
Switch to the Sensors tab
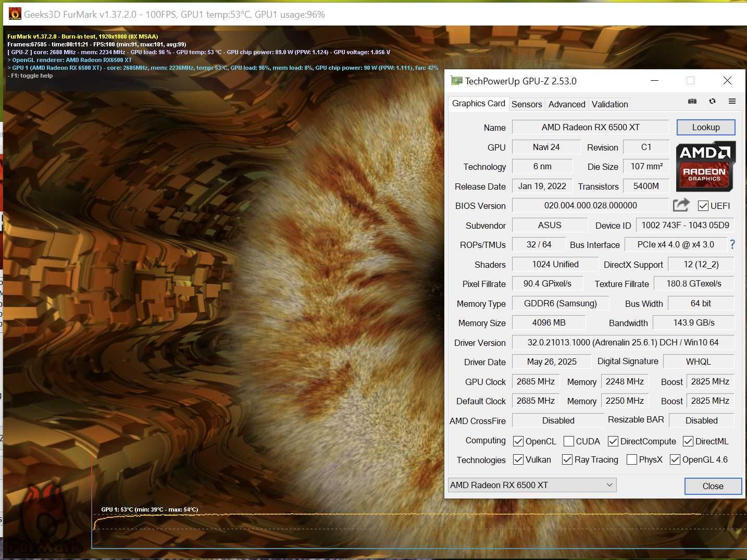coord(527,104)
